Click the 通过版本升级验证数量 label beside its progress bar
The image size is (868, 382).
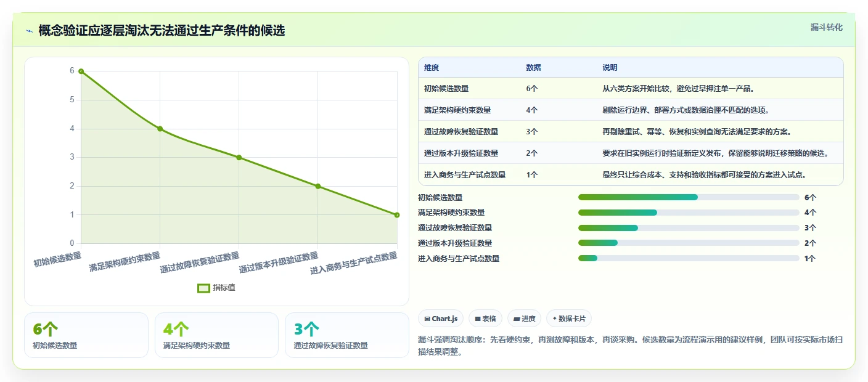[x=455, y=243]
